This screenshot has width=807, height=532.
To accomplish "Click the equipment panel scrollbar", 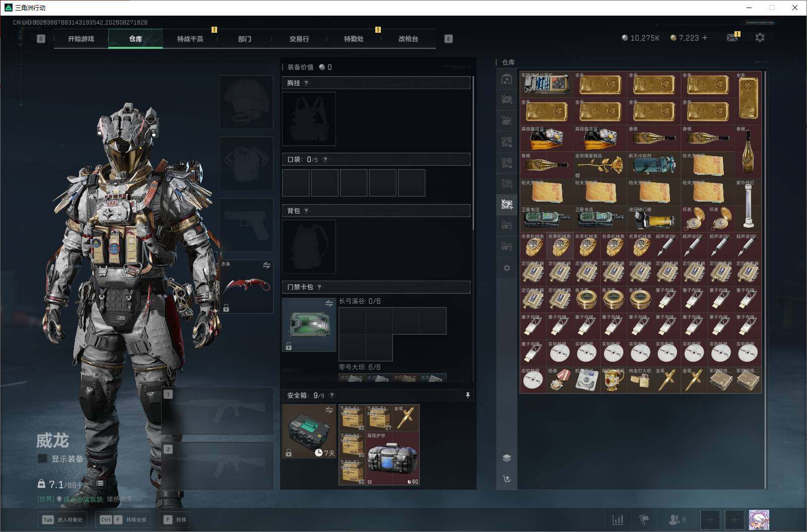I will click(x=473, y=153).
